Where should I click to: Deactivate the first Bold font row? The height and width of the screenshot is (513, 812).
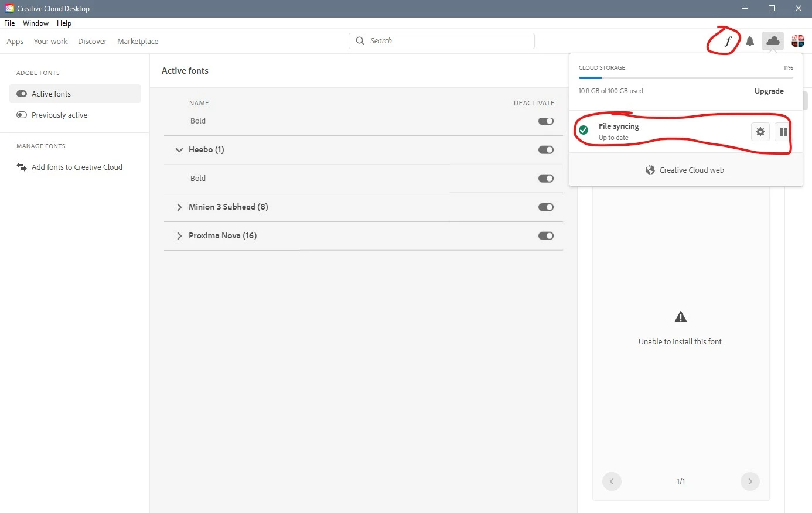(546, 121)
